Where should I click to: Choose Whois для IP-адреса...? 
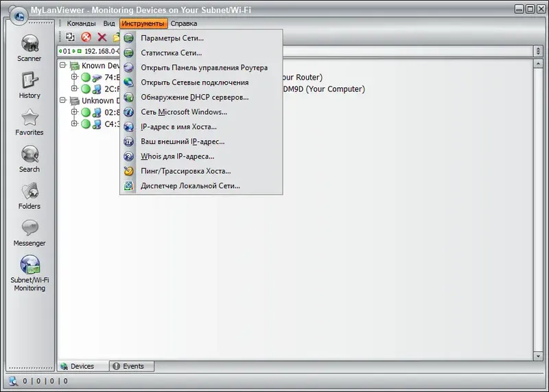(201, 157)
